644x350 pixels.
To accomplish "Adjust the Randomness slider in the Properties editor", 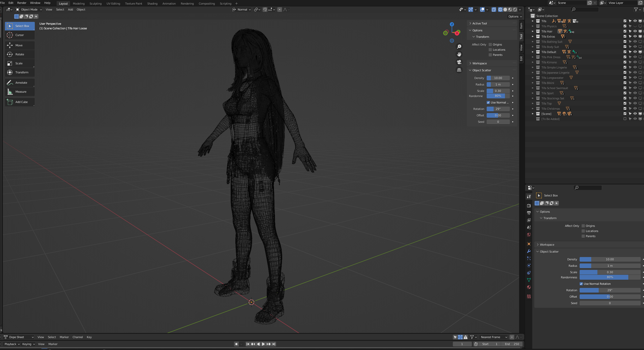I will [x=610, y=277].
